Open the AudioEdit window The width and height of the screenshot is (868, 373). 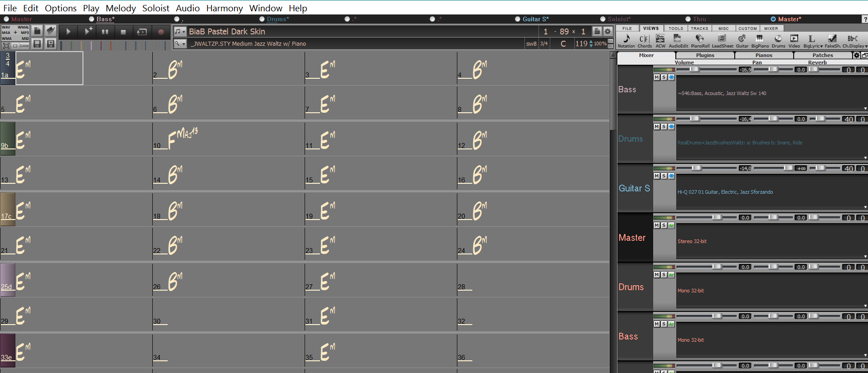coord(678,41)
